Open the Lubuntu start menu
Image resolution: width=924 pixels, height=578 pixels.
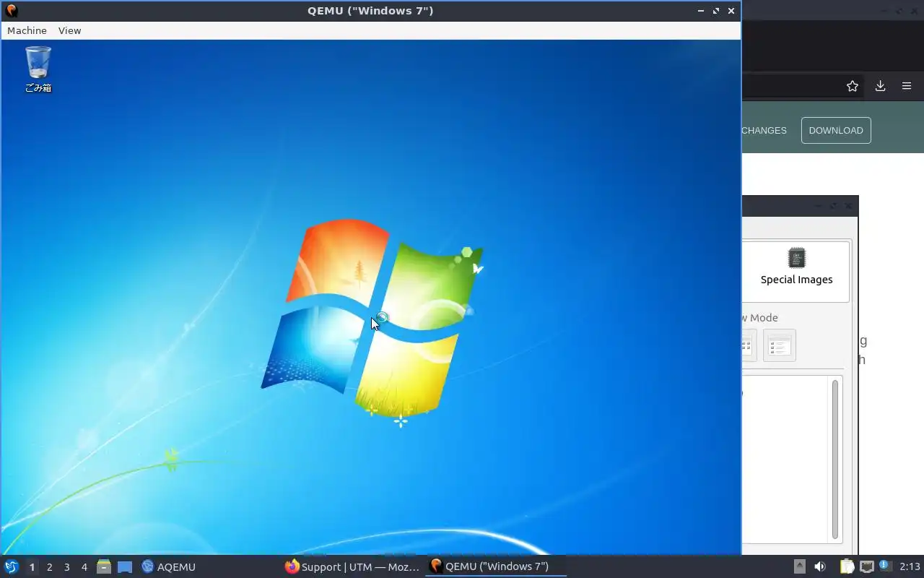pyautogui.click(x=11, y=566)
